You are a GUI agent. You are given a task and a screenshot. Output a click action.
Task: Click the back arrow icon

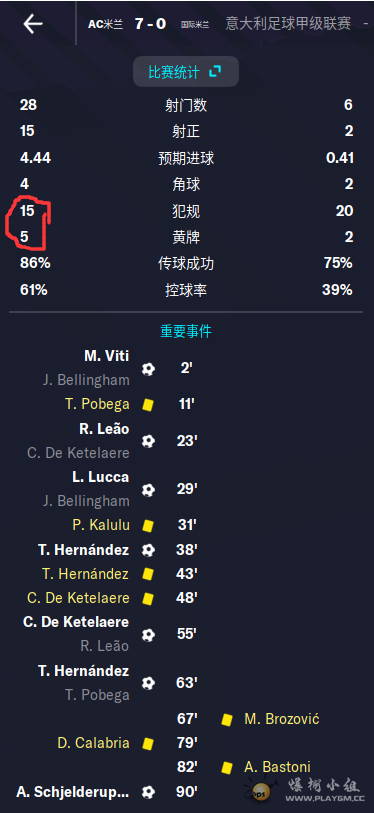(x=33, y=24)
